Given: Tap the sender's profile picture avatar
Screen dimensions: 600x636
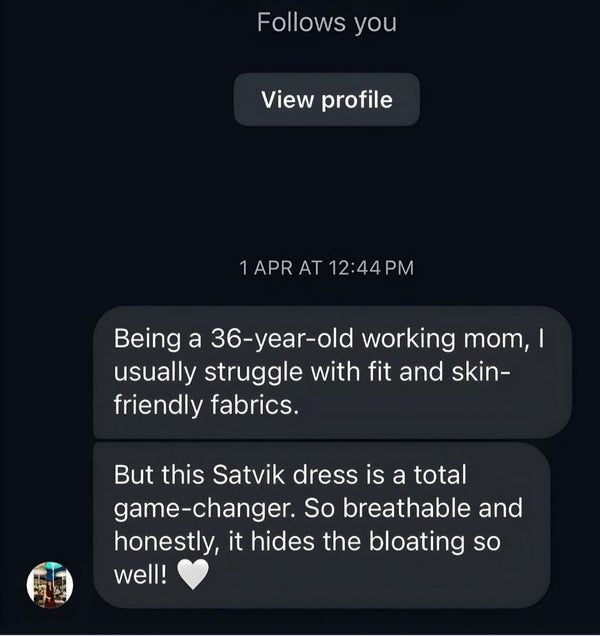Looking at the screenshot, I should pos(49,585).
